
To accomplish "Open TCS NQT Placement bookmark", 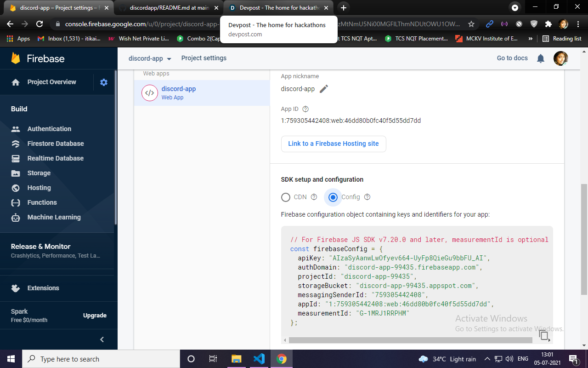I will coord(417,39).
